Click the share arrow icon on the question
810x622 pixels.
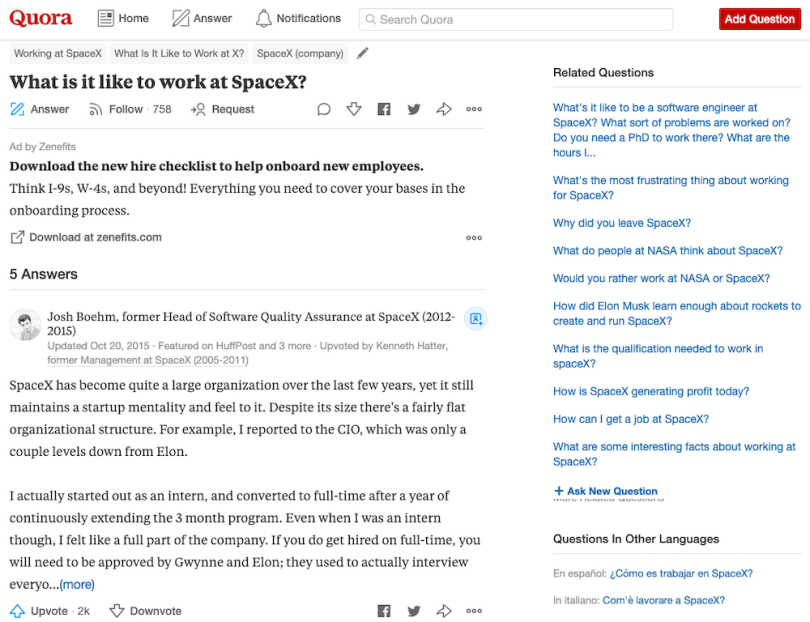pyautogui.click(x=444, y=109)
